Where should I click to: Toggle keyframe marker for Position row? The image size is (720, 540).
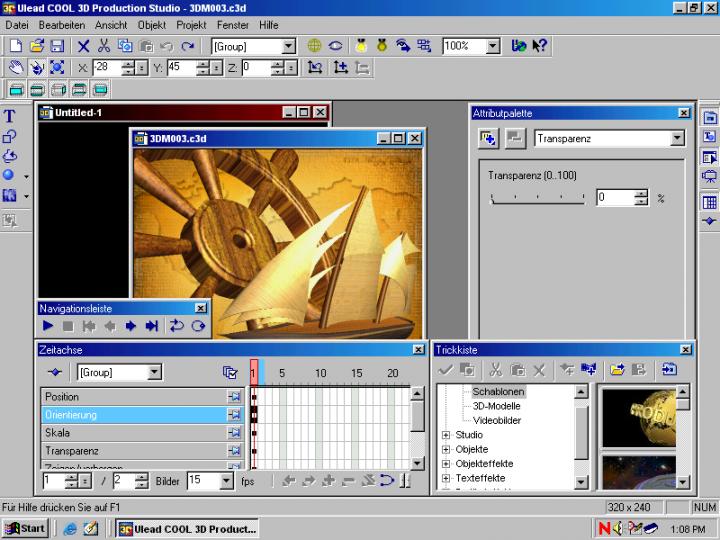tap(234, 397)
